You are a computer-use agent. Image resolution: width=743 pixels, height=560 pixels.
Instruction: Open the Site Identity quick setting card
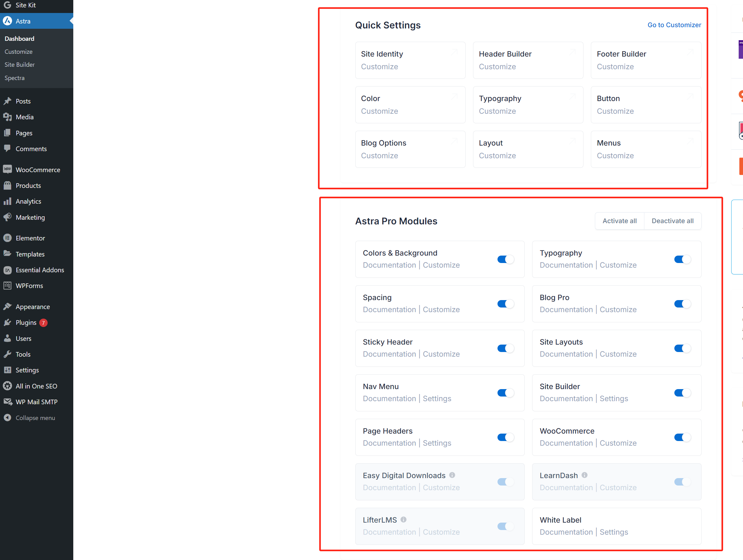(x=410, y=60)
